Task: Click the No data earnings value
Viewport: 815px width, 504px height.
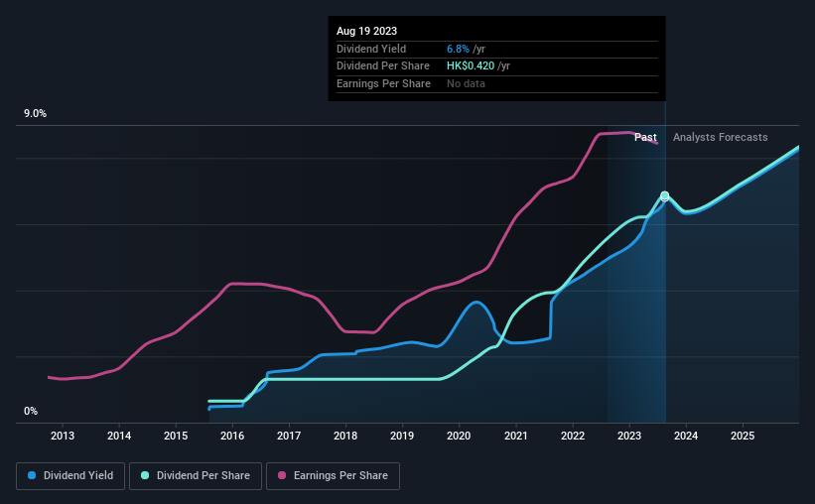Action: (x=466, y=83)
